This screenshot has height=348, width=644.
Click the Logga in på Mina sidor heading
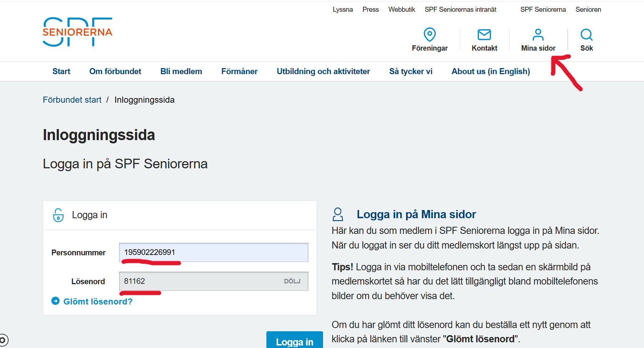[x=416, y=214]
